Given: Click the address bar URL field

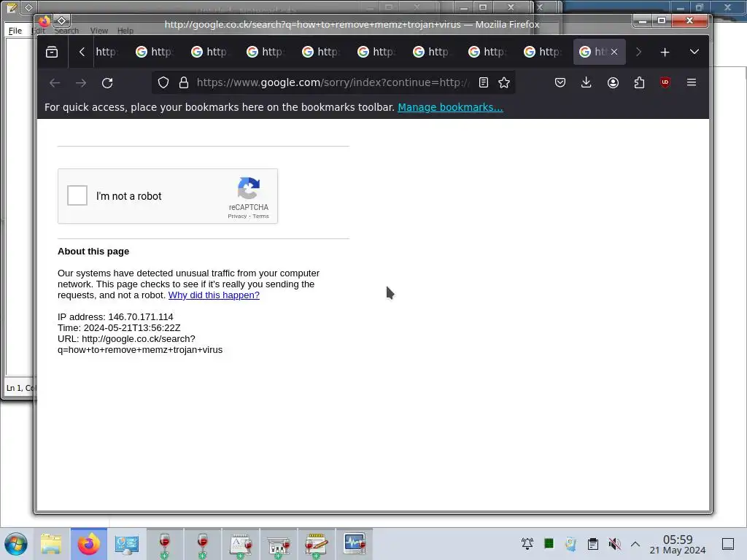Looking at the screenshot, I should pyautogui.click(x=332, y=83).
